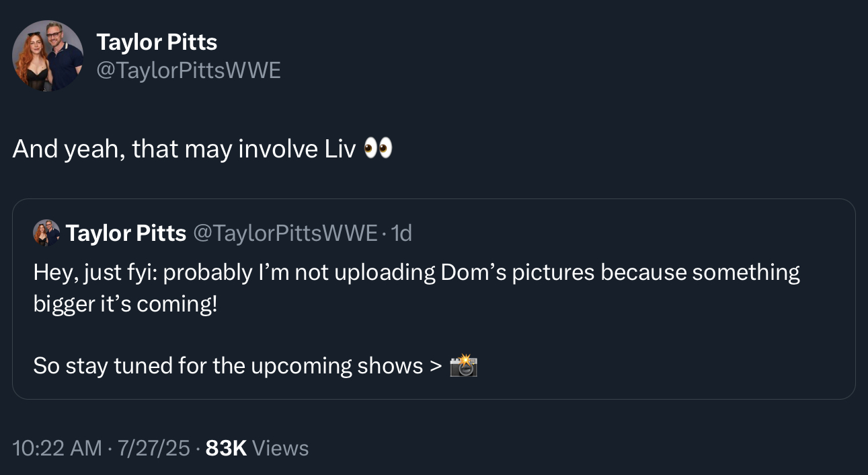Screen dimensions: 868x475
Task: Click the Taylor Pitts display name at top
Action: (157, 42)
